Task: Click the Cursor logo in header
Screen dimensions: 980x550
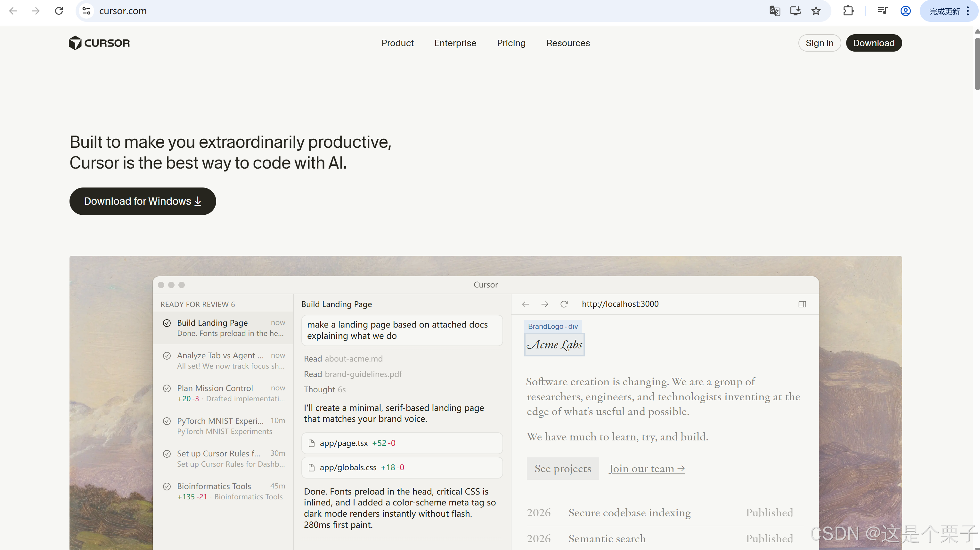Action: [x=99, y=43]
